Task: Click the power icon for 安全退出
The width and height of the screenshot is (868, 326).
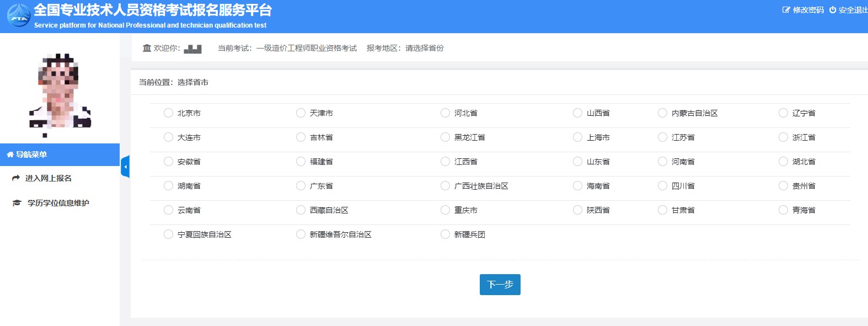Action: [832, 10]
